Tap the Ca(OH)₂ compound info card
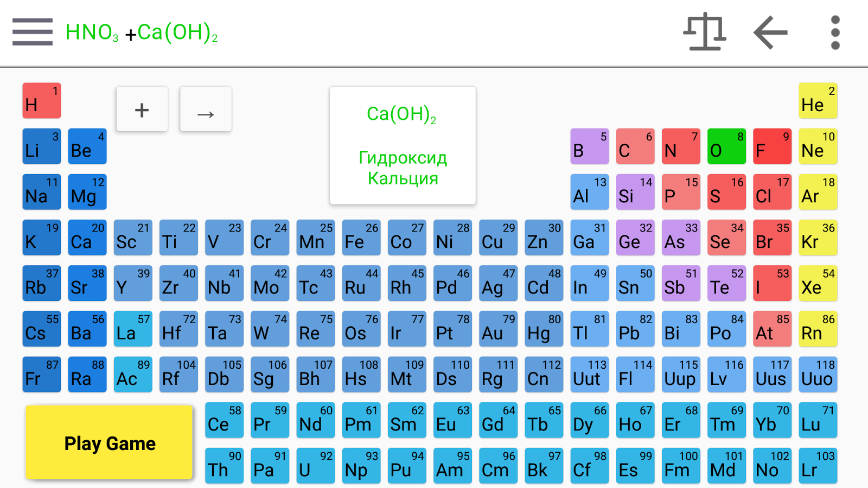 [x=403, y=145]
